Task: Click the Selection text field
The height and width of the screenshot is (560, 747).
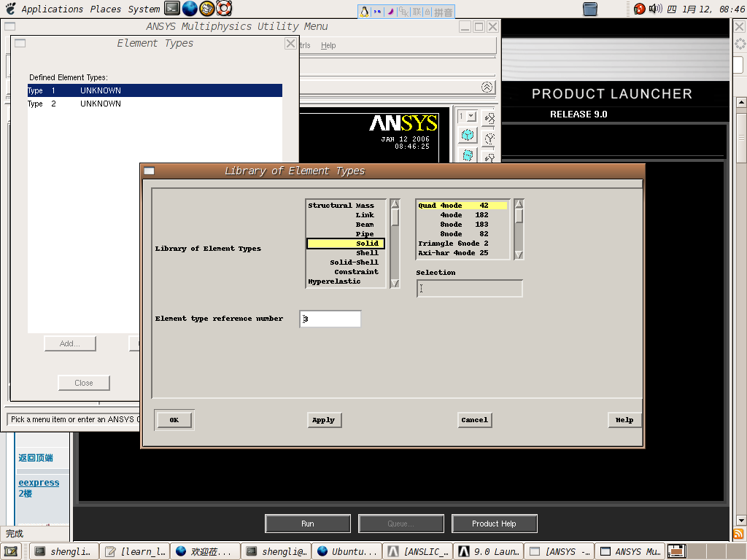Action: point(470,289)
